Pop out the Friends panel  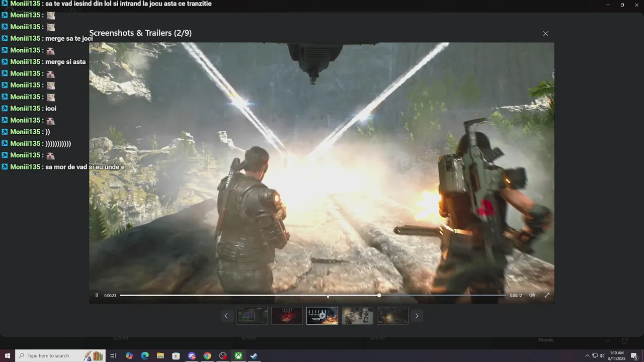(625, 341)
